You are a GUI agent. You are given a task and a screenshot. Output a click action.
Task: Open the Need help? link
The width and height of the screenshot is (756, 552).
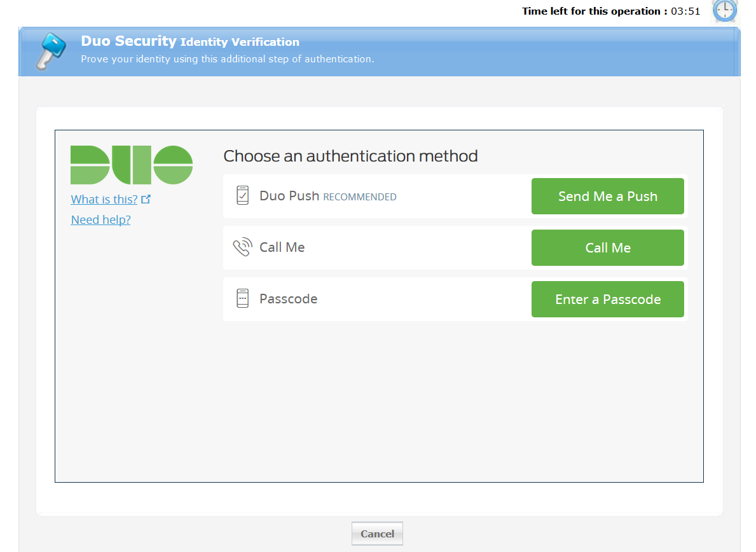click(x=100, y=220)
